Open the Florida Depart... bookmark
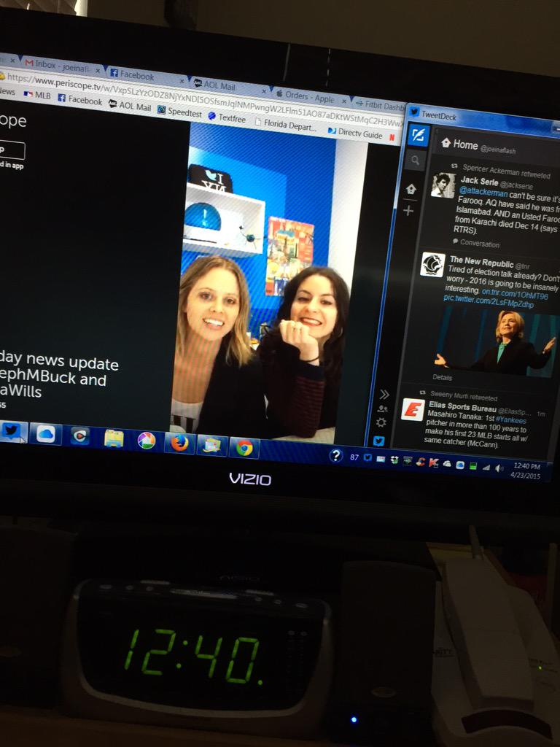The width and height of the screenshot is (560, 747). 286,125
